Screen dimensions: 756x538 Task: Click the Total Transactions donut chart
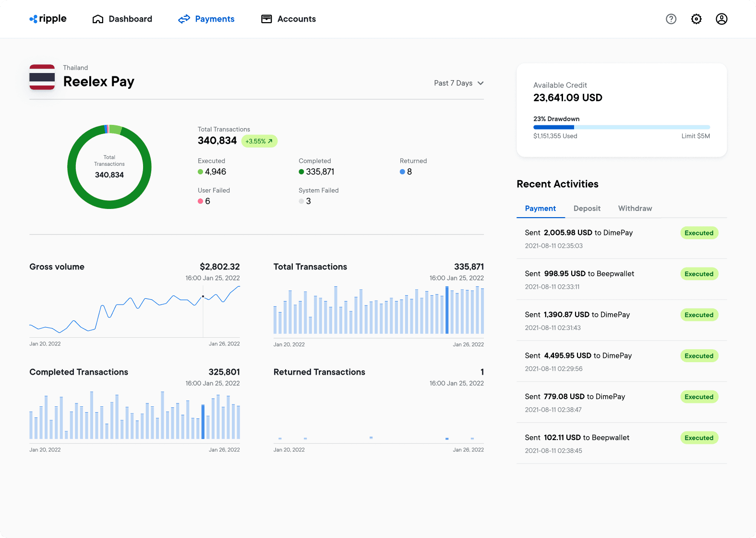click(109, 167)
